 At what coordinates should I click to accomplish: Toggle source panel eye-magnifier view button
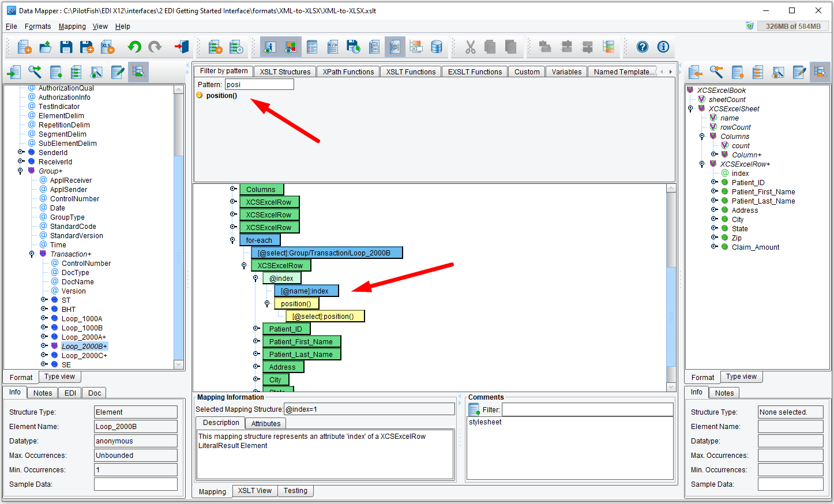[97, 72]
